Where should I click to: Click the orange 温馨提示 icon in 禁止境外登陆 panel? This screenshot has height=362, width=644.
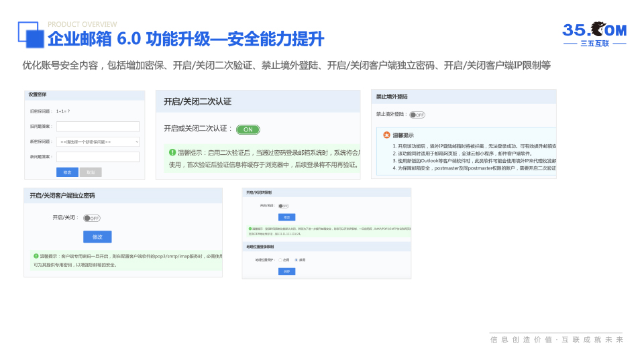(x=386, y=135)
